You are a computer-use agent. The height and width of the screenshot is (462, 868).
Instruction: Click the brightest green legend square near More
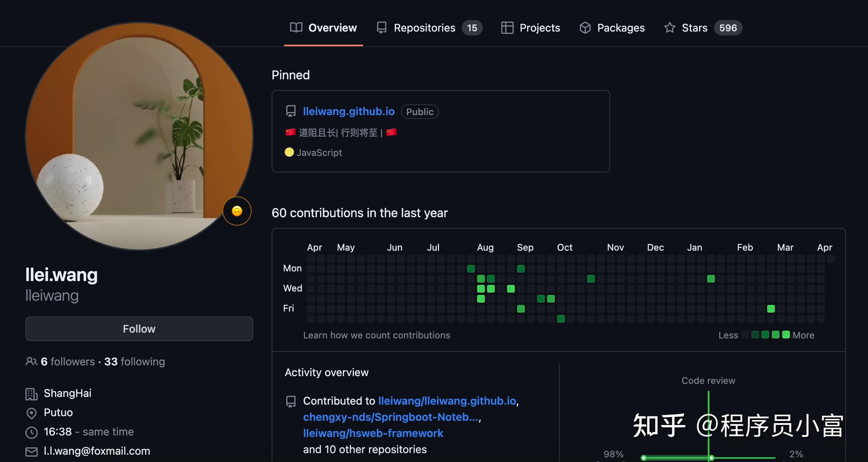(786, 335)
